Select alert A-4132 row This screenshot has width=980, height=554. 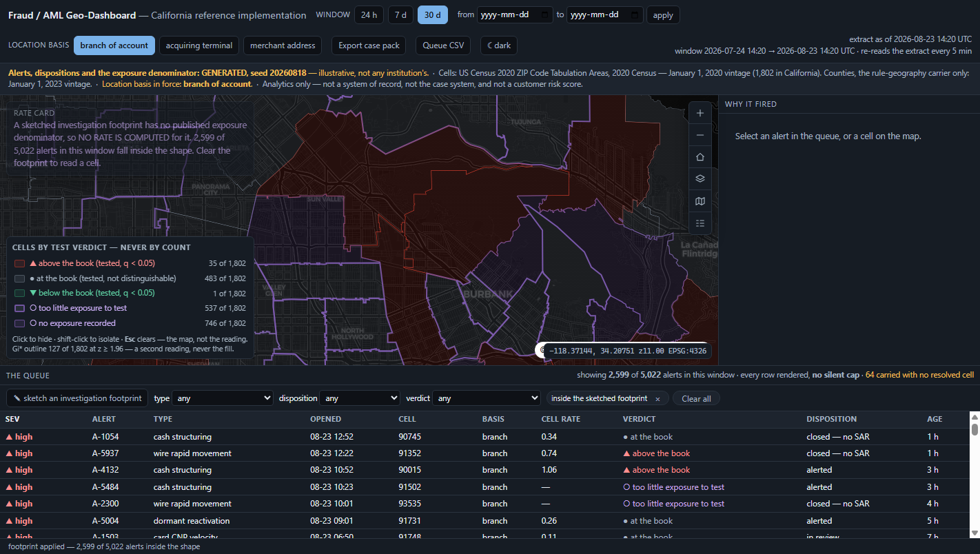484,470
